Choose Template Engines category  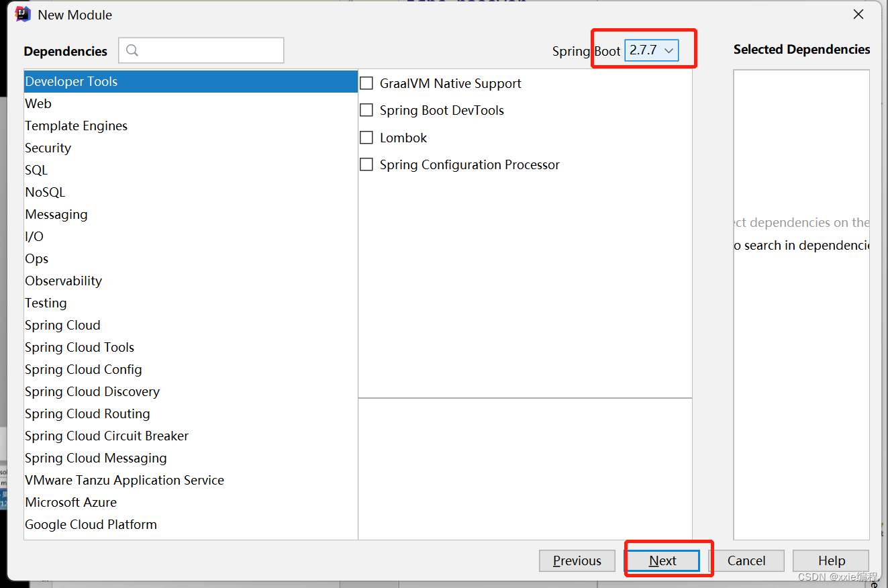(191, 126)
